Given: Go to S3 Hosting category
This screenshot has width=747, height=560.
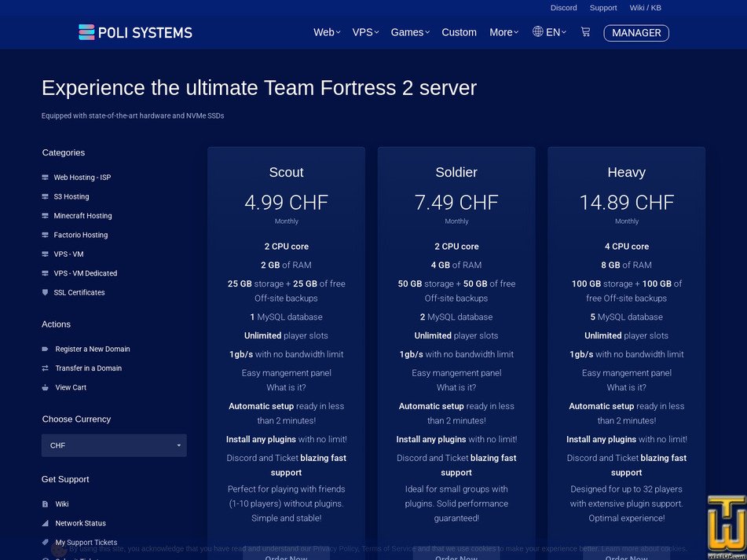Looking at the screenshot, I should pos(71,196).
